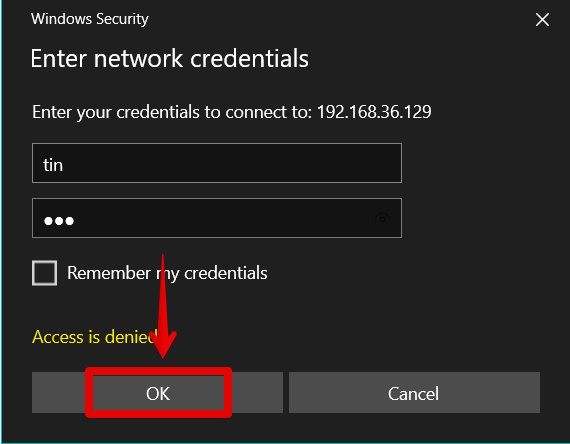570x444 pixels.
Task: Close the Windows Security dialog
Action: point(542,19)
